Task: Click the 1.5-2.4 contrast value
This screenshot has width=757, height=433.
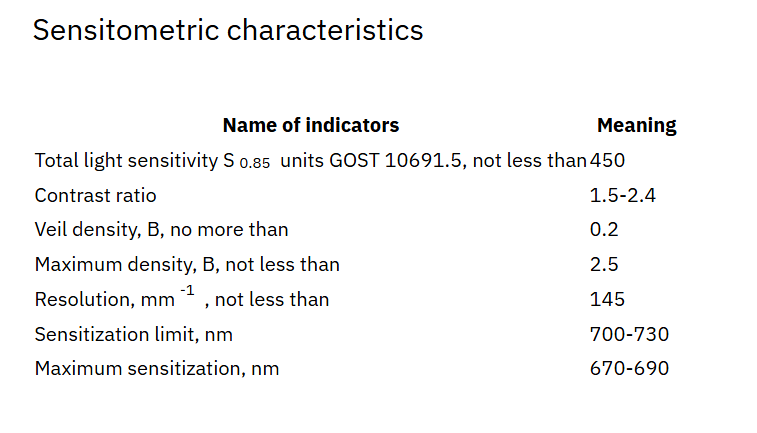Action: coord(623,195)
